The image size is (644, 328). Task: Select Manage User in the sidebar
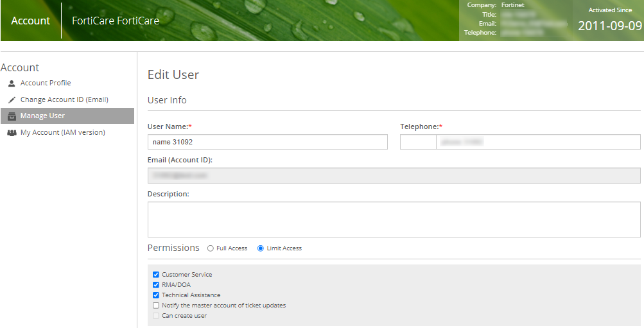pos(67,116)
